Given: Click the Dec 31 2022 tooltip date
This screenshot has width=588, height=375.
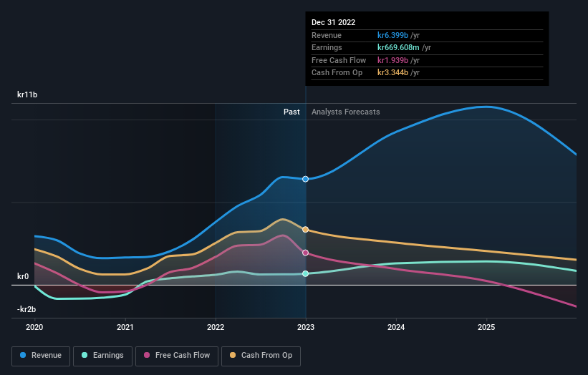Looking at the screenshot, I should [333, 22].
